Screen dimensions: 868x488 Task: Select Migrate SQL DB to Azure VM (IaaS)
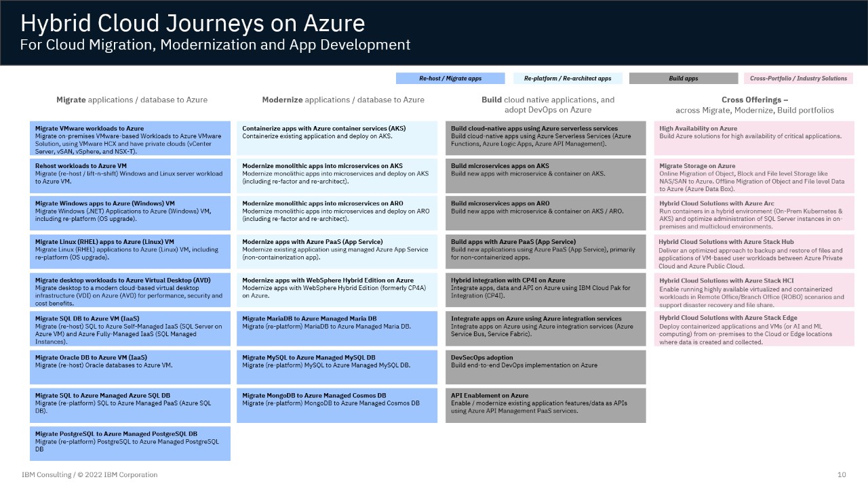[x=130, y=329]
